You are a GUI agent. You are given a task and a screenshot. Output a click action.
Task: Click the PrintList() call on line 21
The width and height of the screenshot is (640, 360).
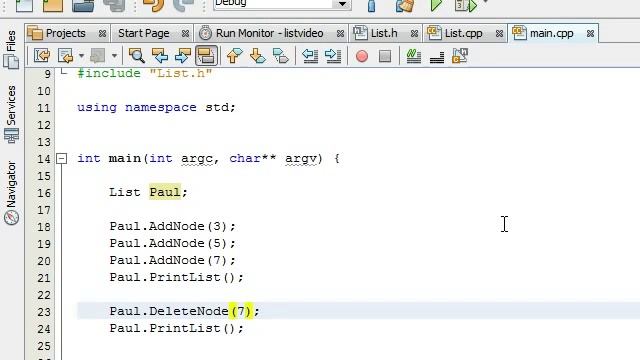click(x=176, y=278)
